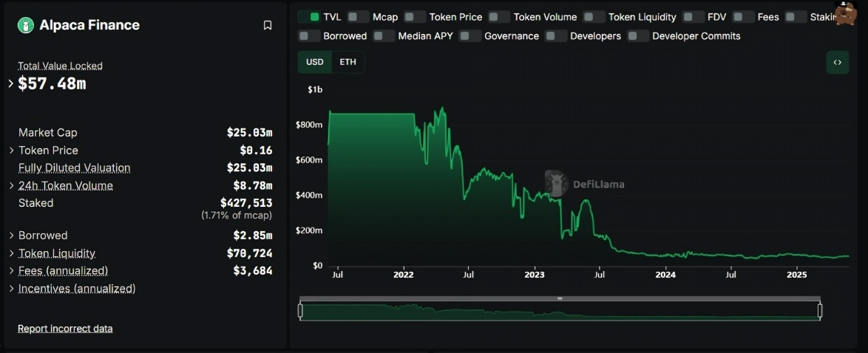
Task: Click the range selector mini chart
Action: [x=560, y=311]
